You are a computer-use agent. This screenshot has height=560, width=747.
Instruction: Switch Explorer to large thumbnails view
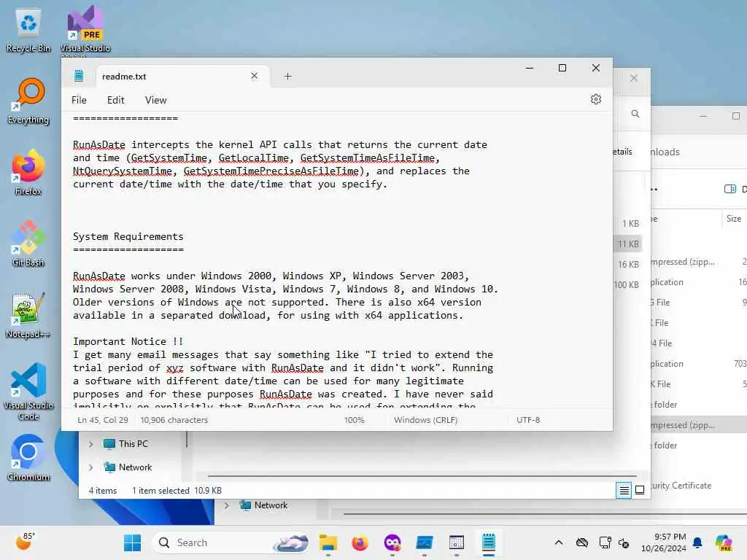click(x=640, y=490)
